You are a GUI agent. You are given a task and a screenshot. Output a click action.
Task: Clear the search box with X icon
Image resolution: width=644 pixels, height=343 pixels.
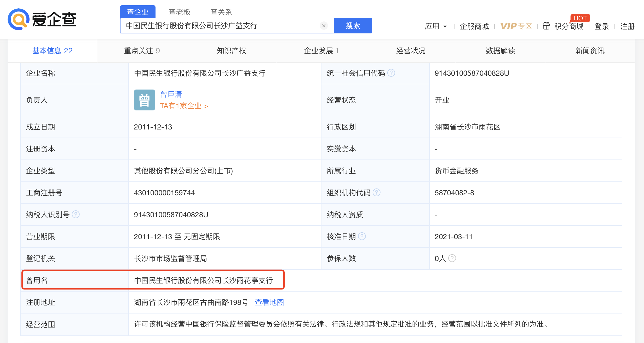[324, 26]
